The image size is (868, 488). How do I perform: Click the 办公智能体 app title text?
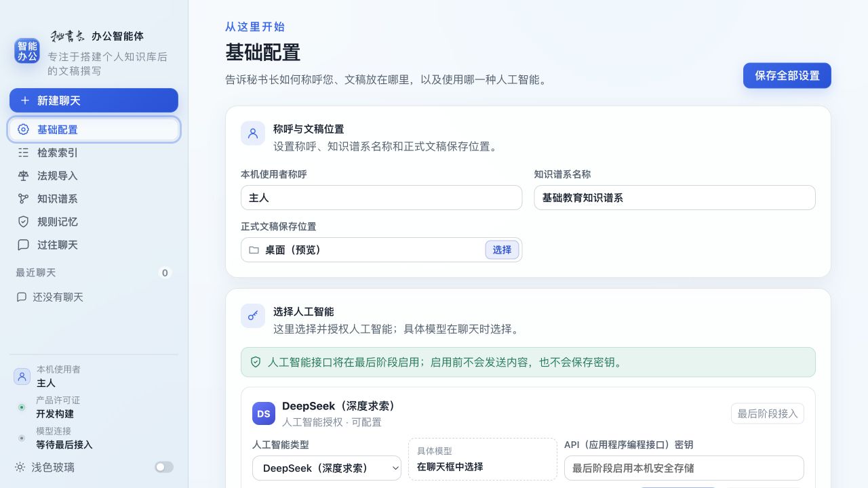coord(118,36)
